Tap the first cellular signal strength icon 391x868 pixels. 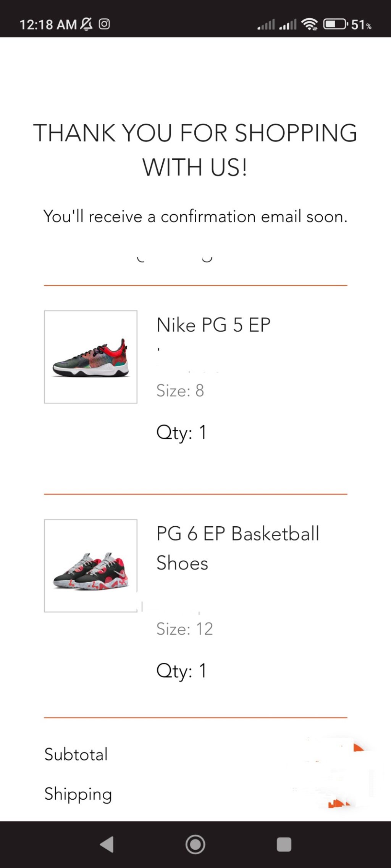click(x=266, y=25)
